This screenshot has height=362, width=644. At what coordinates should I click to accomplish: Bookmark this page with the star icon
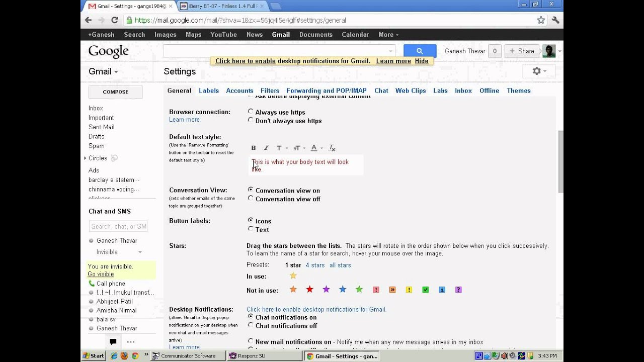[x=541, y=20]
